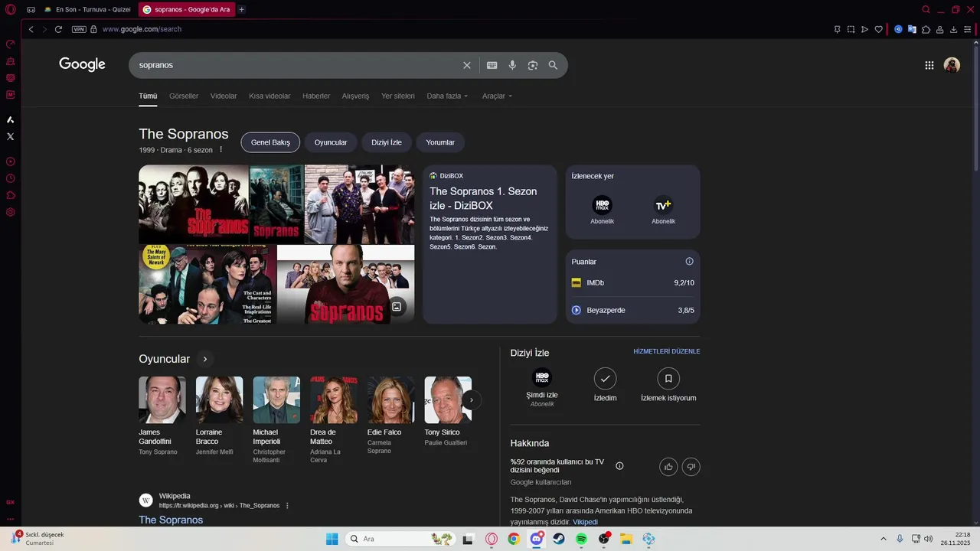Open 'The Sopranos' Wikipedia result link
This screenshot has height=551, width=980.
tap(171, 520)
